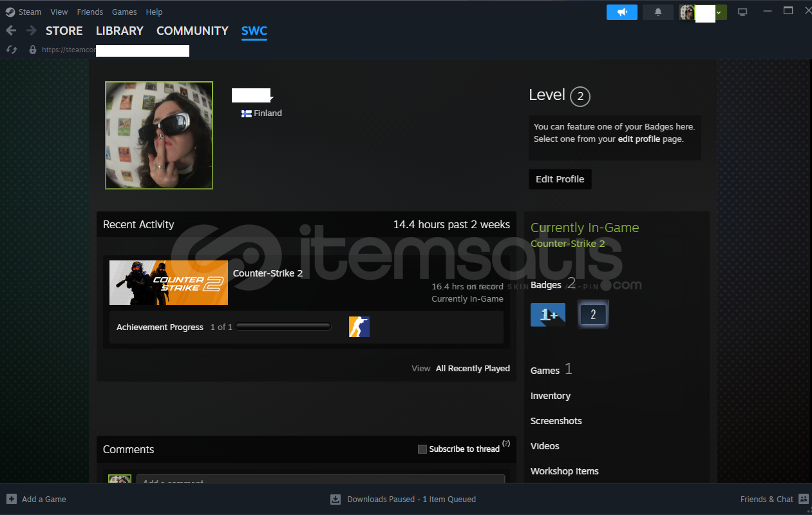Open Counter-Strike 2 under Currently In-Game
812x515 pixels.
click(568, 244)
